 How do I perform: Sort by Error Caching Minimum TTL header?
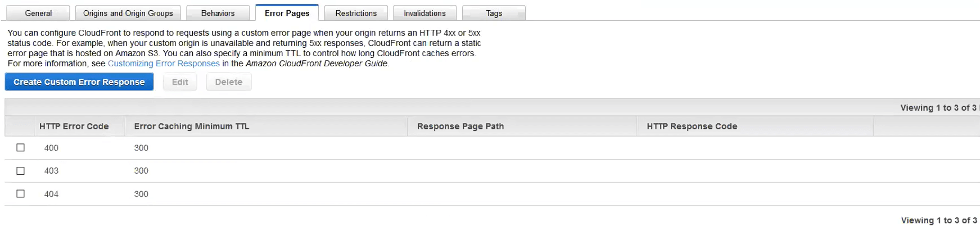coord(191,126)
